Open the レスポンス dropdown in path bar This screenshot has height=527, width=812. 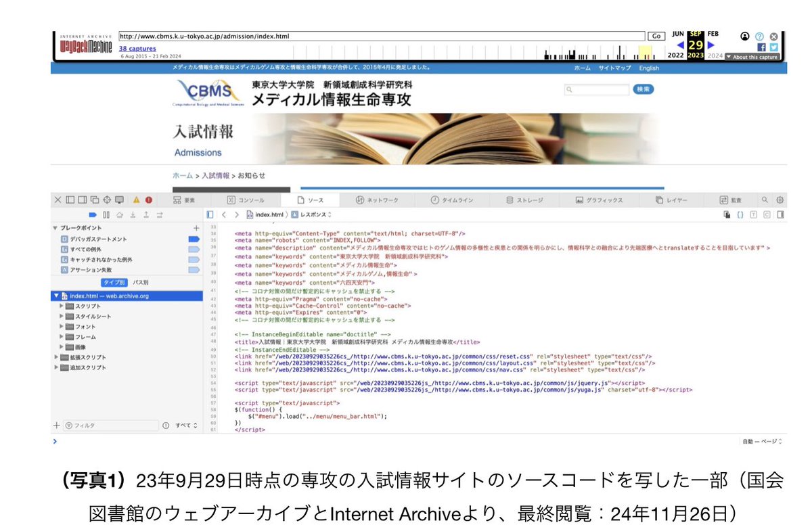312,214
